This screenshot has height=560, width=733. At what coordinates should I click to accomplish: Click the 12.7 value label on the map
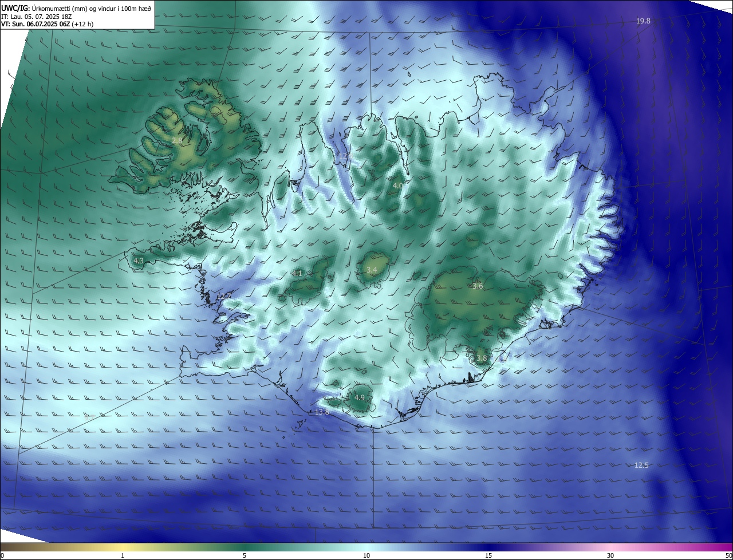[223, 296]
